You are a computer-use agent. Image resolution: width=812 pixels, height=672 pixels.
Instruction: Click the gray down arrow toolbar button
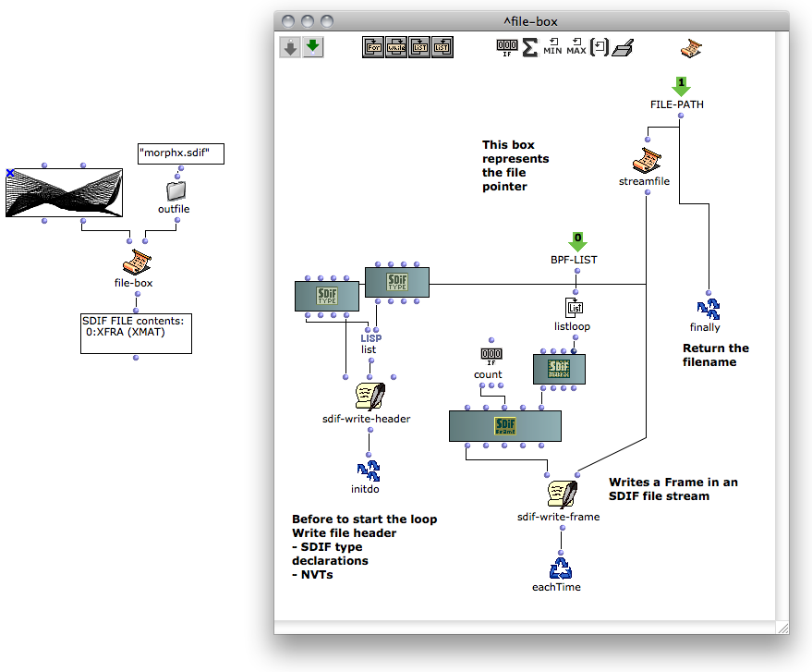[x=290, y=47]
